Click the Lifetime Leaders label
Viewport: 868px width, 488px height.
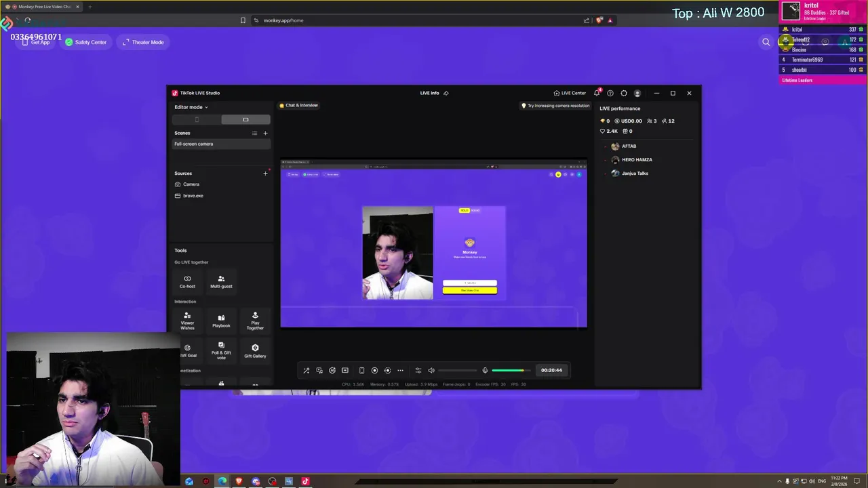pos(797,81)
